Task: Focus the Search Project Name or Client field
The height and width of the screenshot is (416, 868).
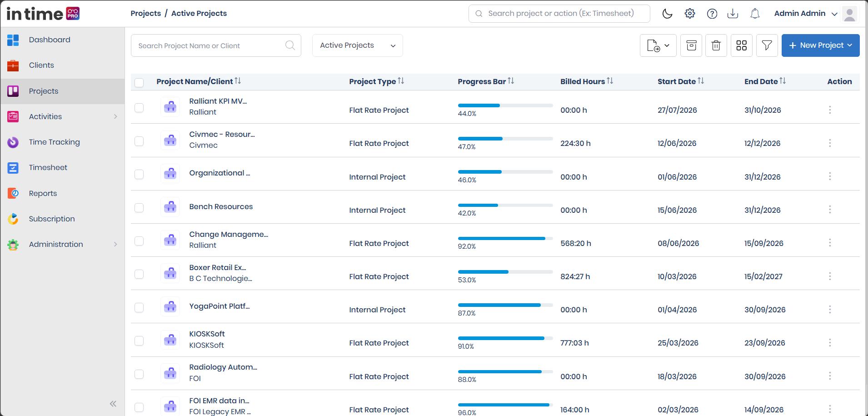Action: (x=216, y=45)
